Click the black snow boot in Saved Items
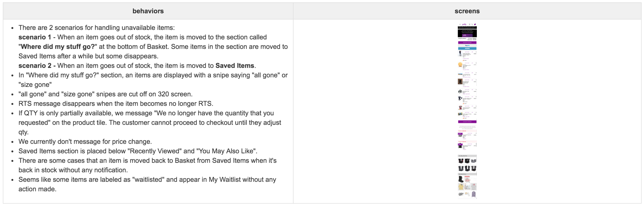Viewport: 644px width, 206px height. point(461,179)
